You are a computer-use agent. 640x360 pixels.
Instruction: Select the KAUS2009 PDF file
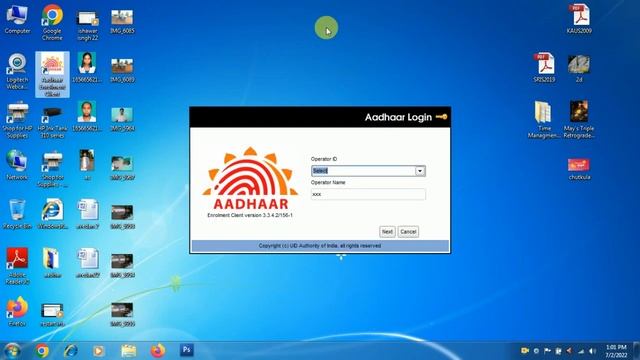click(x=579, y=19)
